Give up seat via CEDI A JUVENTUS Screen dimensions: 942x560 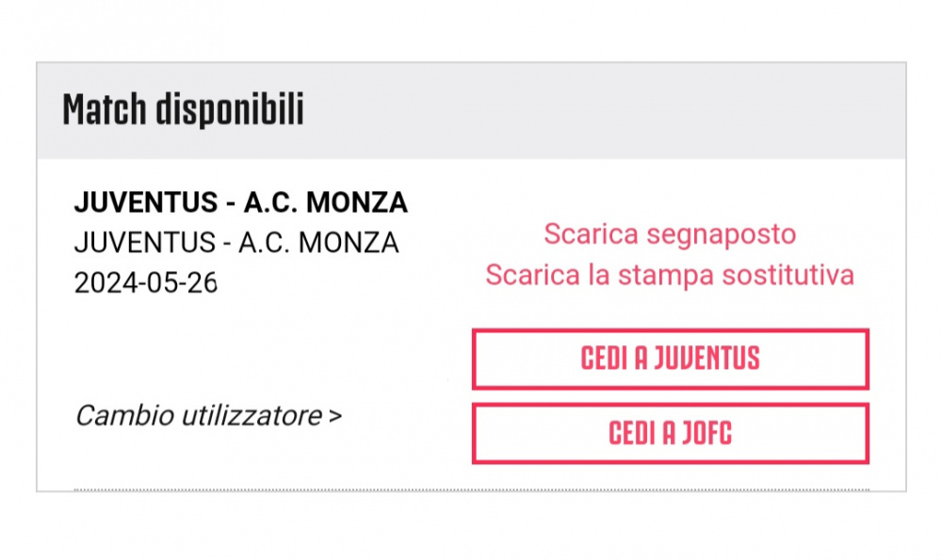(671, 359)
